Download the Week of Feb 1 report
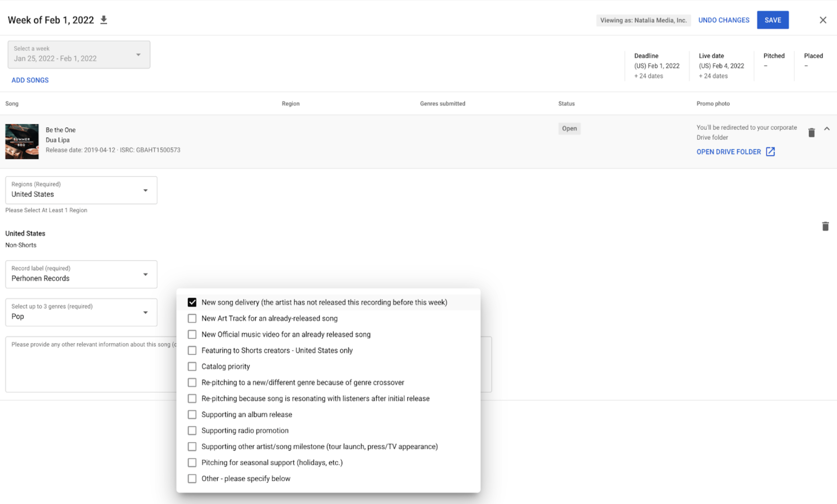 click(103, 20)
